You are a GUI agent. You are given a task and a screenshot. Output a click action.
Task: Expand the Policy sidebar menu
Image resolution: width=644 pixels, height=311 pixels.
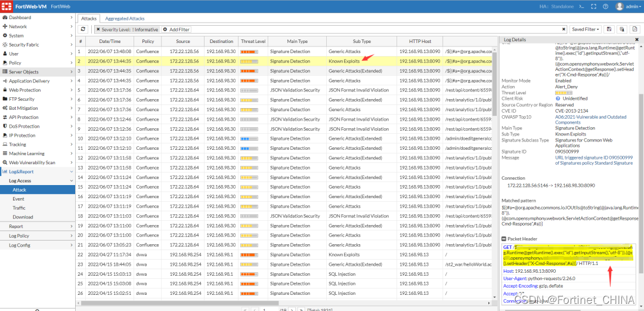[38, 63]
